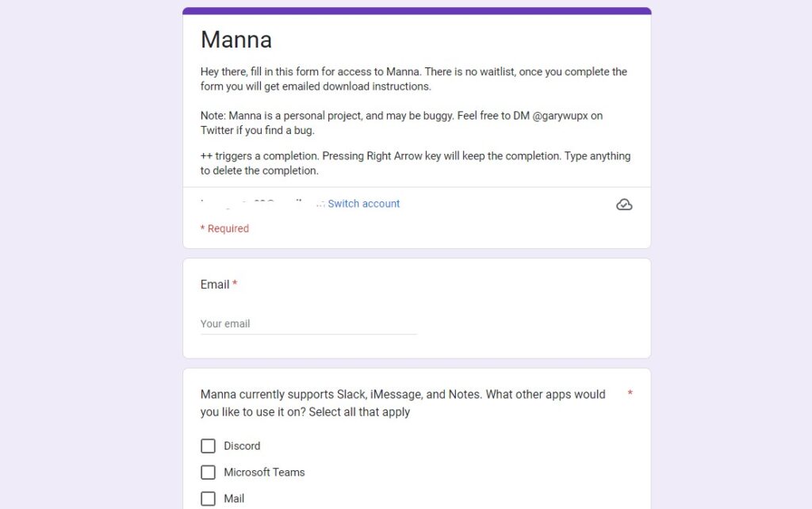
Task: Select the Microsoft Teams label text
Action: pyautogui.click(x=264, y=473)
